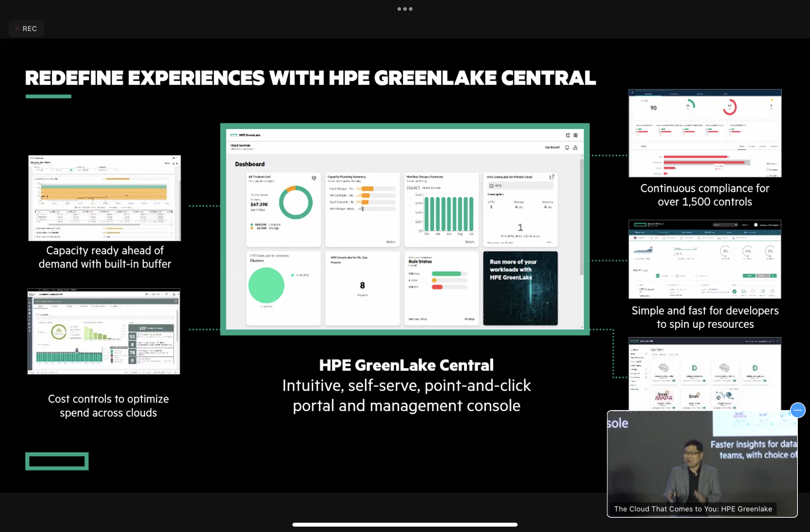
Task: Click the HPE green rectangle logo on the slide
Action: click(57, 461)
